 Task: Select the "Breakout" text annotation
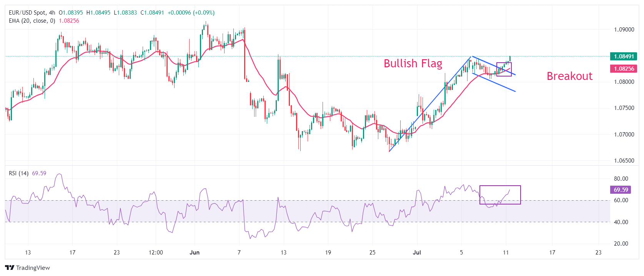pos(569,76)
